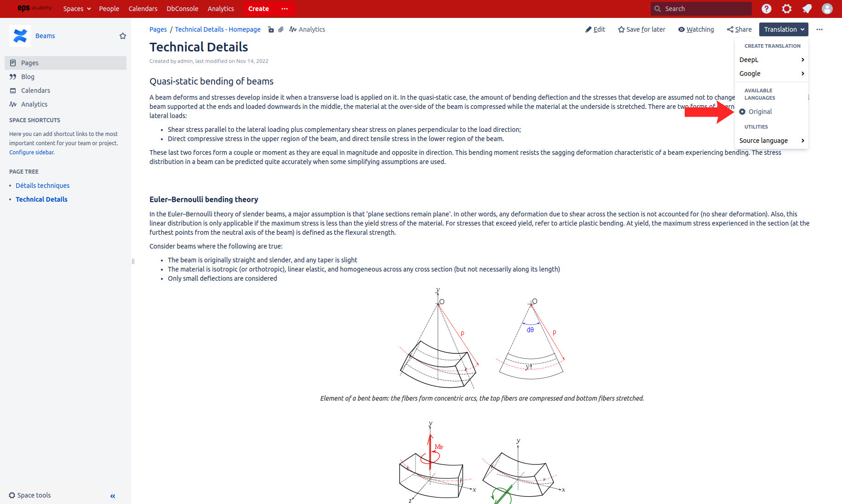The height and width of the screenshot is (504, 842).
Task: Click the help question mark icon
Action: coord(766,9)
